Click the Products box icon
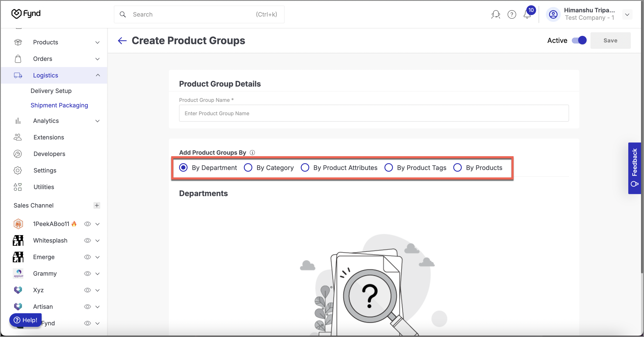 click(18, 42)
